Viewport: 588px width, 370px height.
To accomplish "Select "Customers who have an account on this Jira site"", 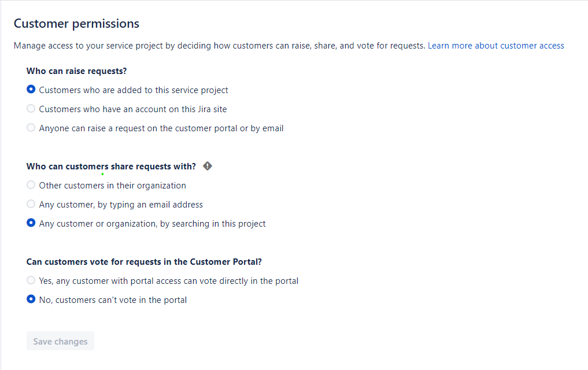I will point(31,108).
